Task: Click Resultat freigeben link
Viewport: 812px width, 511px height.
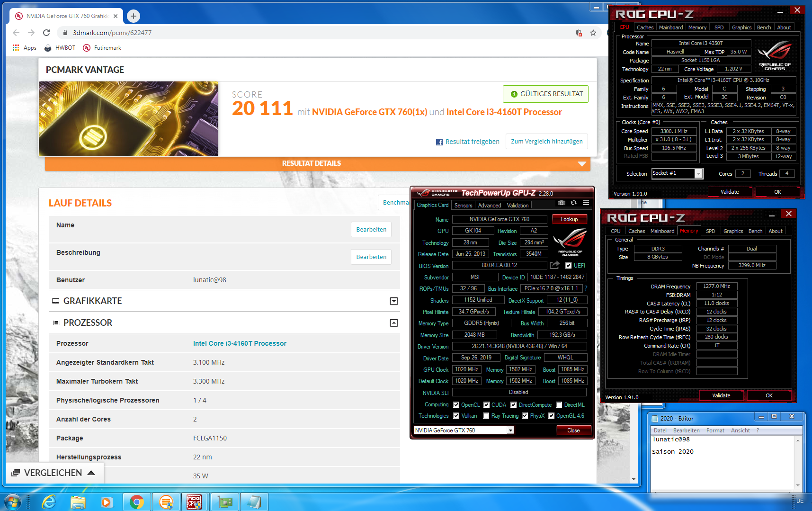Action: pos(473,142)
